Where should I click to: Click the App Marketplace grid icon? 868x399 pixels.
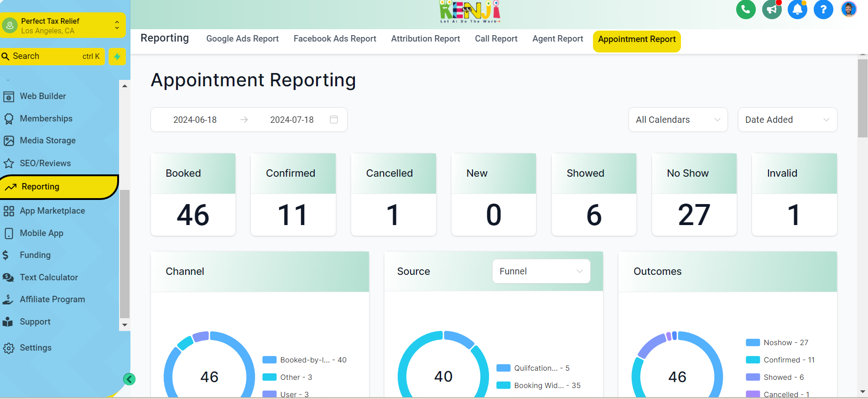[9, 211]
